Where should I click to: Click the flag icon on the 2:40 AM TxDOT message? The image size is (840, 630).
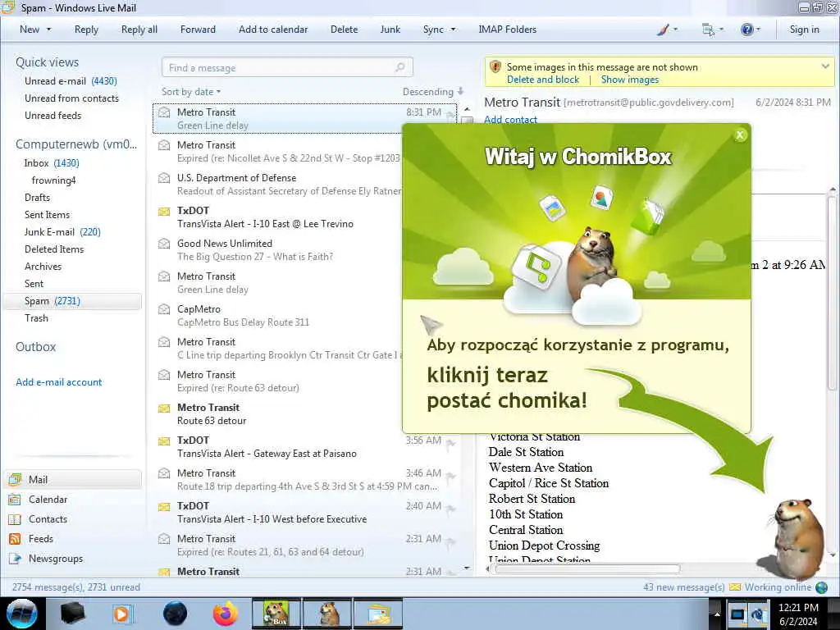pyautogui.click(x=451, y=509)
